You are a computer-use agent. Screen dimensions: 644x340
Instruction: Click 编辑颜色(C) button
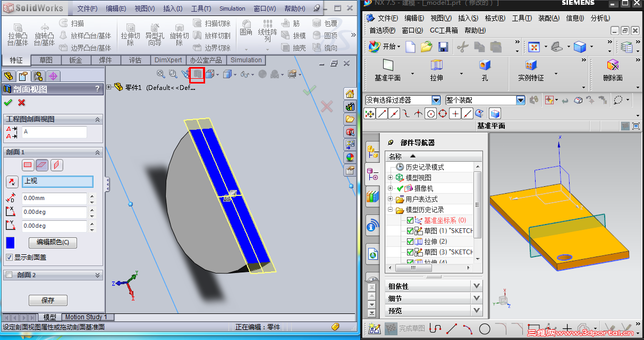[53, 243]
